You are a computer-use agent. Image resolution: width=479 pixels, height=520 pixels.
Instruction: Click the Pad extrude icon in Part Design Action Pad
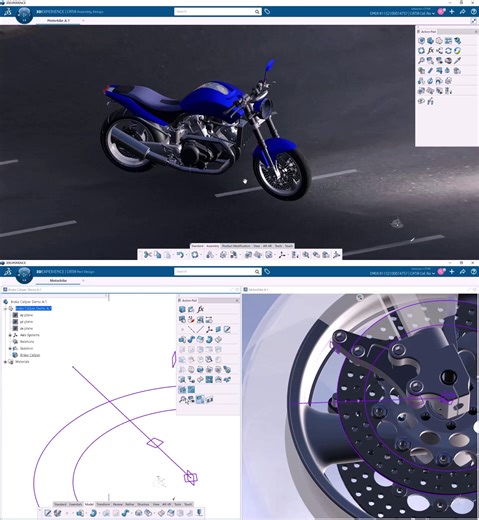(182, 340)
